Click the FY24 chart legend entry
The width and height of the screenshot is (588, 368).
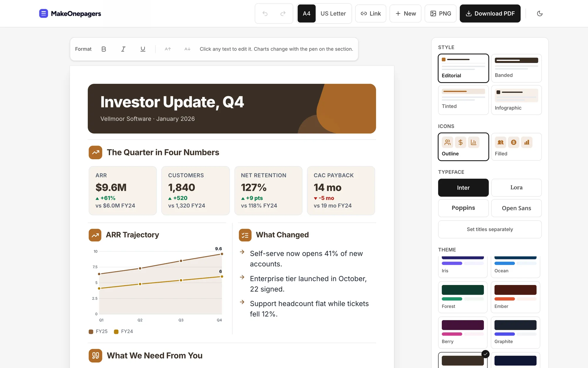tap(123, 331)
